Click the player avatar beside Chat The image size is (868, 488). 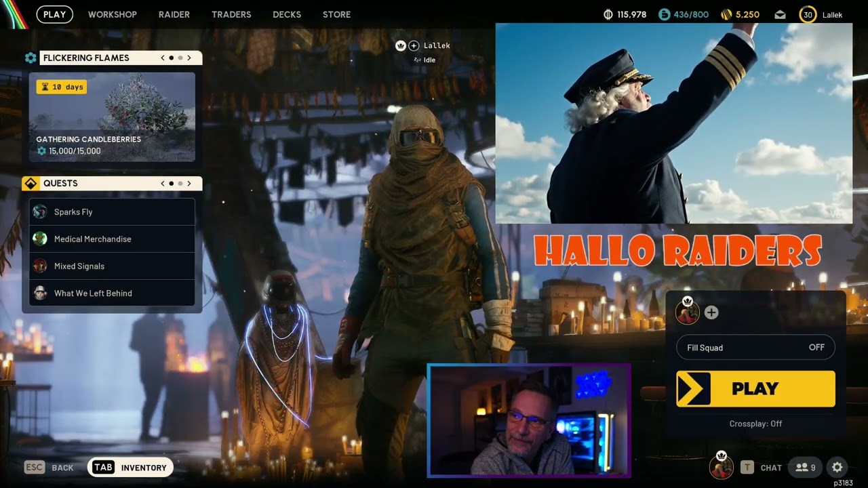pyautogui.click(x=721, y=467)
